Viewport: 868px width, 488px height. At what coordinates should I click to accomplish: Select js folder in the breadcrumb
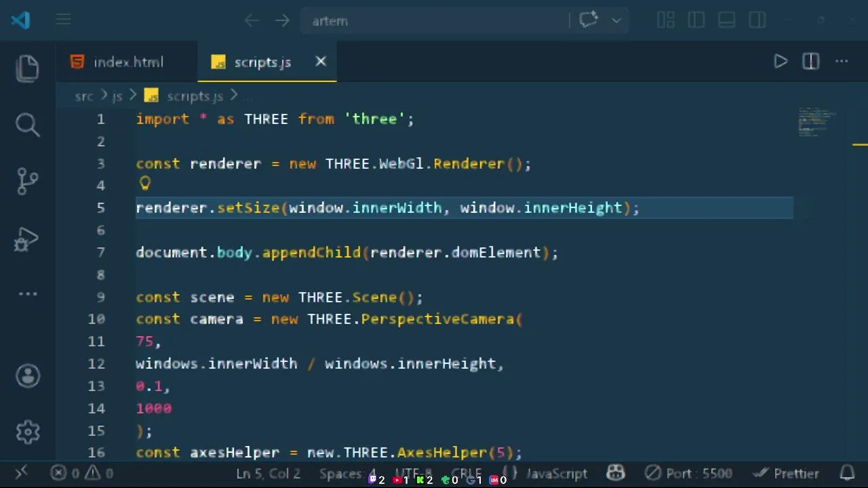(x=117, y=97)
